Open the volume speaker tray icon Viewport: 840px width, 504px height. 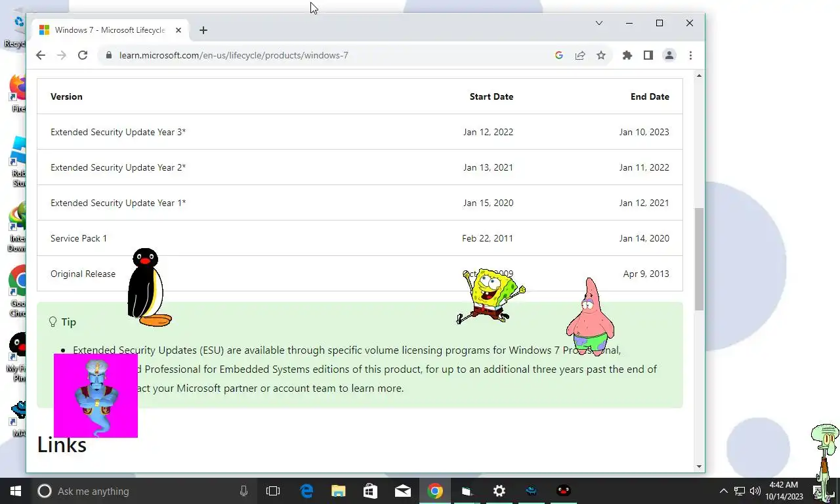click(x=755, y=491)
